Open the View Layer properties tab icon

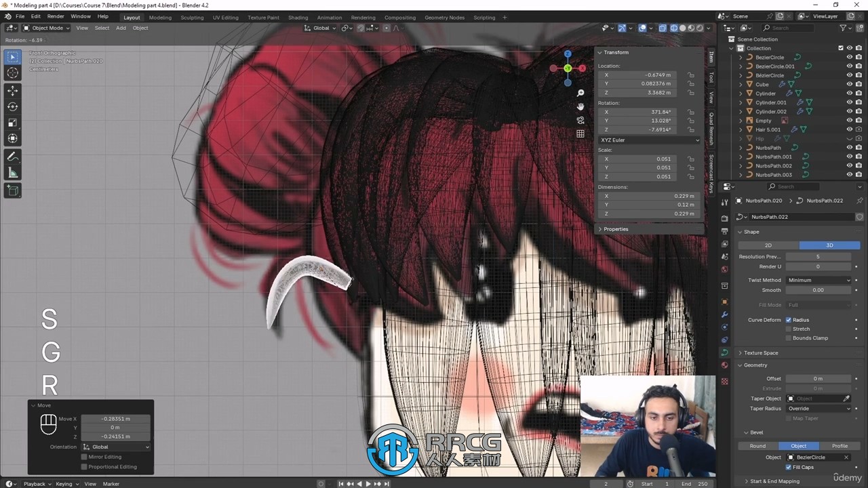724,244
